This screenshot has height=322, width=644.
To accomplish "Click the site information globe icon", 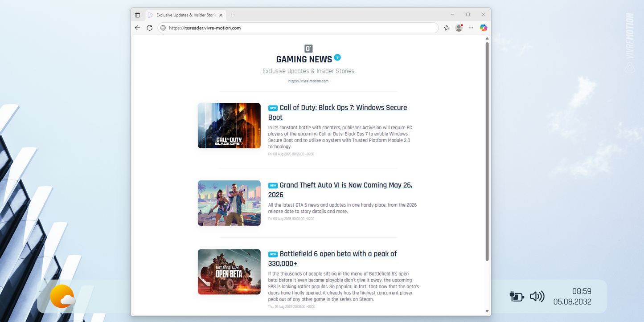I will pyautogui.click(x=163, y=28).
